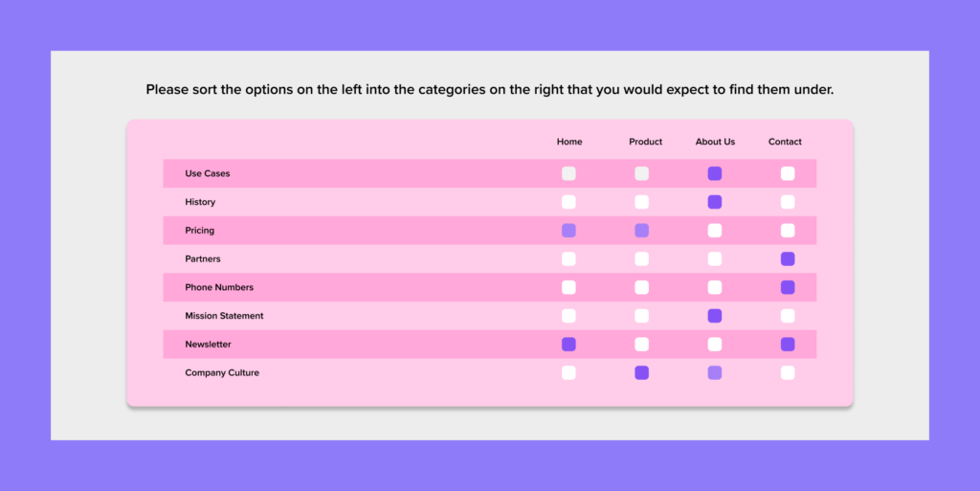The height and width of the screenshot is (491, 980).
Task: Toggle Newsletter checkbox under Contact
Action: tap(788, 345)
